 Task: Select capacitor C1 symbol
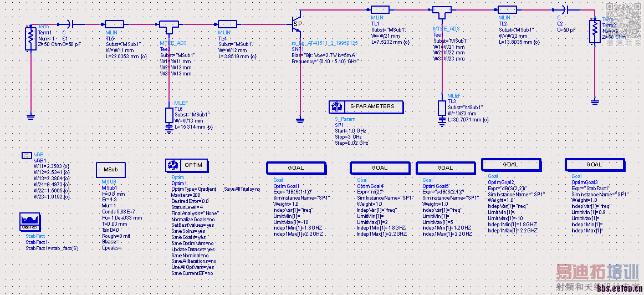tap(70, 25)
